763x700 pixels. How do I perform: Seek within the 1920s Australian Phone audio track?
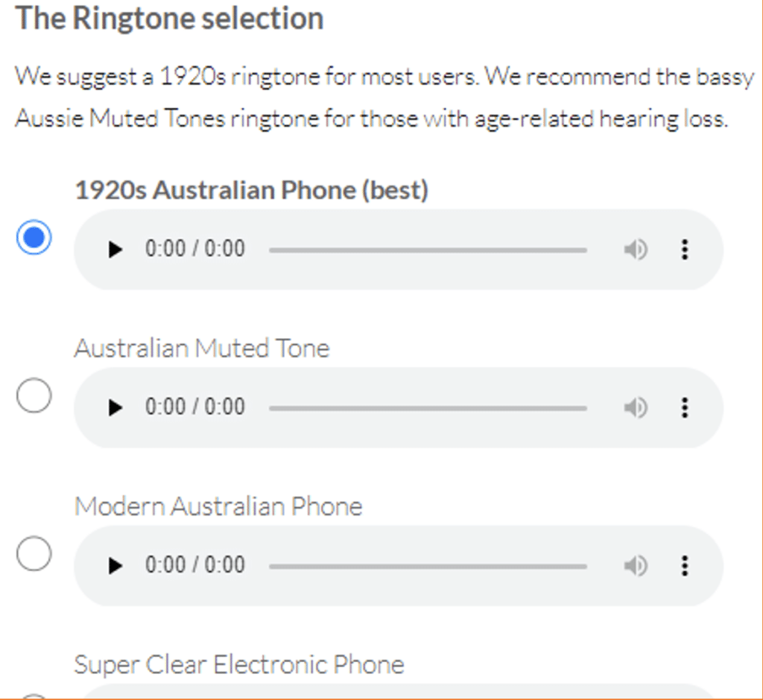[428, 250]
